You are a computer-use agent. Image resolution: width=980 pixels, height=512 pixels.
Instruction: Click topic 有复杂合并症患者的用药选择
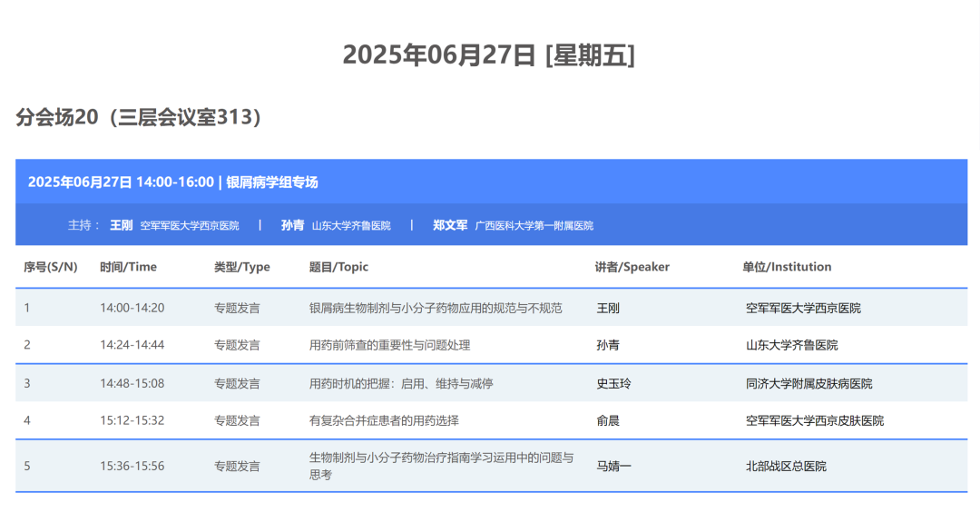click(384, 420)
